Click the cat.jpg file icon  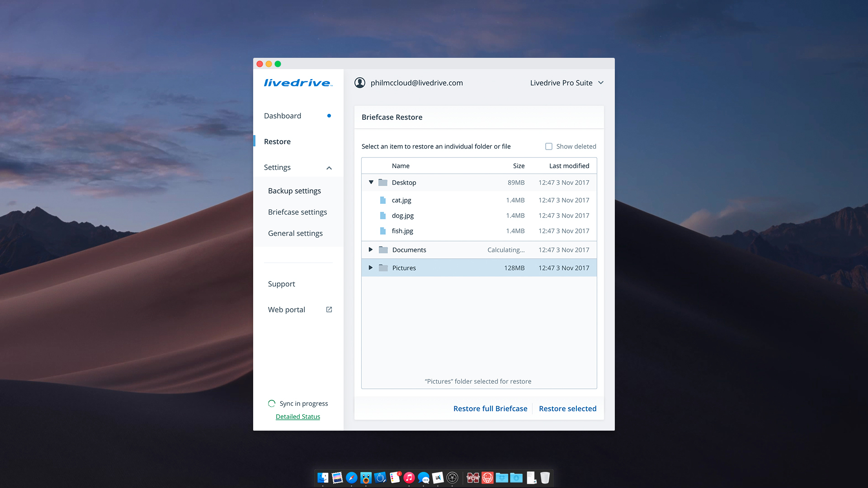click(383, 200)
